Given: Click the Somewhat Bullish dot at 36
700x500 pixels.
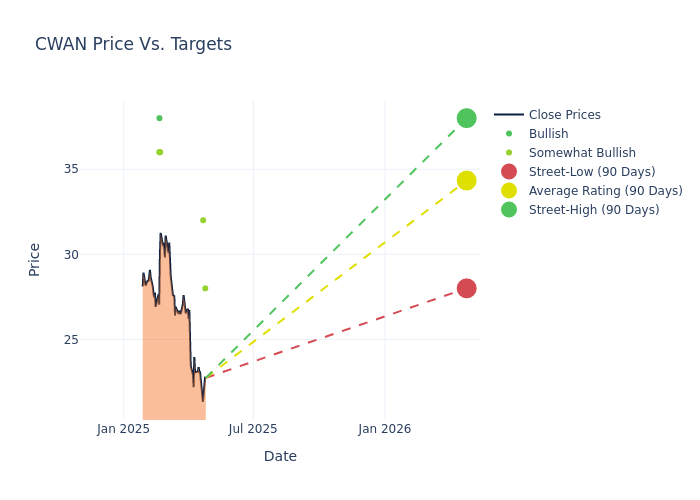Looking at the screenshot, I should point(159,152).
